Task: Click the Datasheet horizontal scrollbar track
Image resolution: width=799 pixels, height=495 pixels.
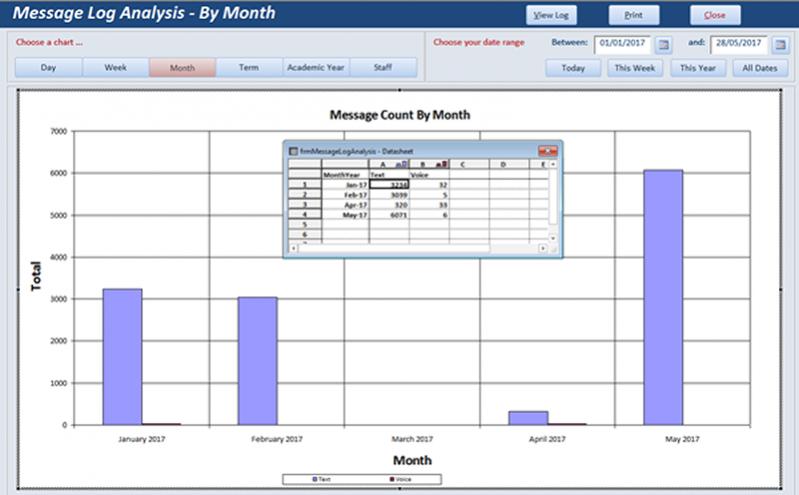Action: pos(418,248)
